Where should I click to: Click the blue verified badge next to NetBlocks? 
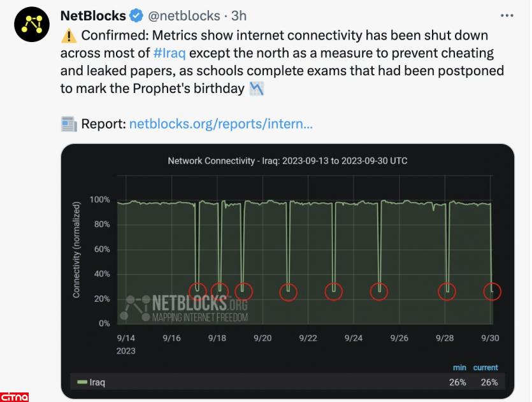(x=135, y=15)
